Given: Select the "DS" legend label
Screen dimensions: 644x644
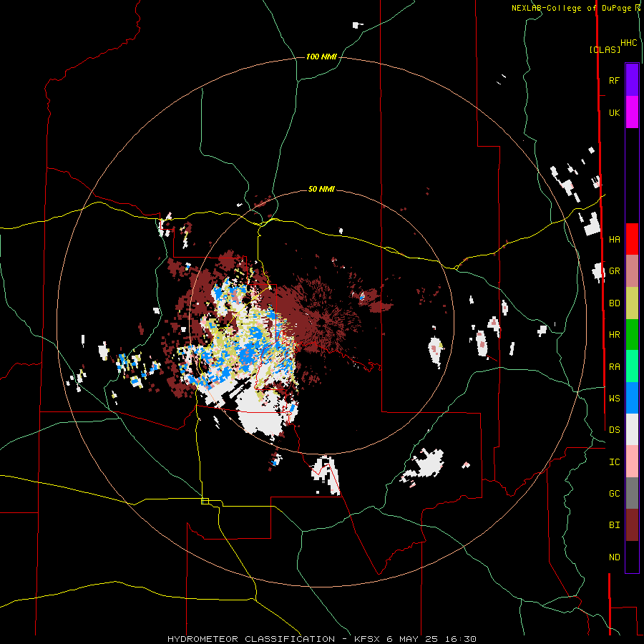Looking at the screenshot, I should (x=614, y=429).
